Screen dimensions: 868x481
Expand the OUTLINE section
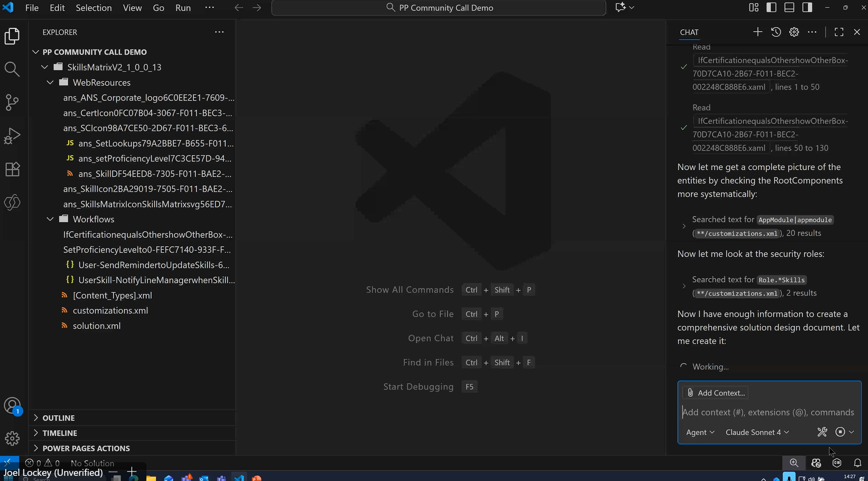59,418
